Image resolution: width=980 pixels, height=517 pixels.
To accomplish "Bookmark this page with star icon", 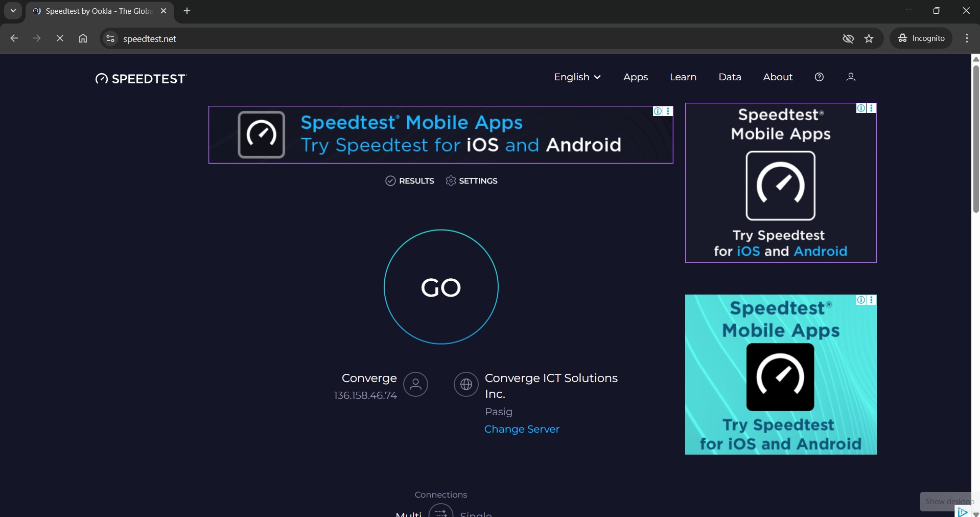I will pos(869,38).
